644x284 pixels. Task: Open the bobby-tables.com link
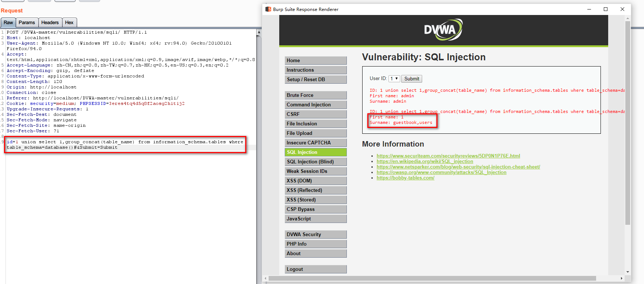[x=405, y=178]
